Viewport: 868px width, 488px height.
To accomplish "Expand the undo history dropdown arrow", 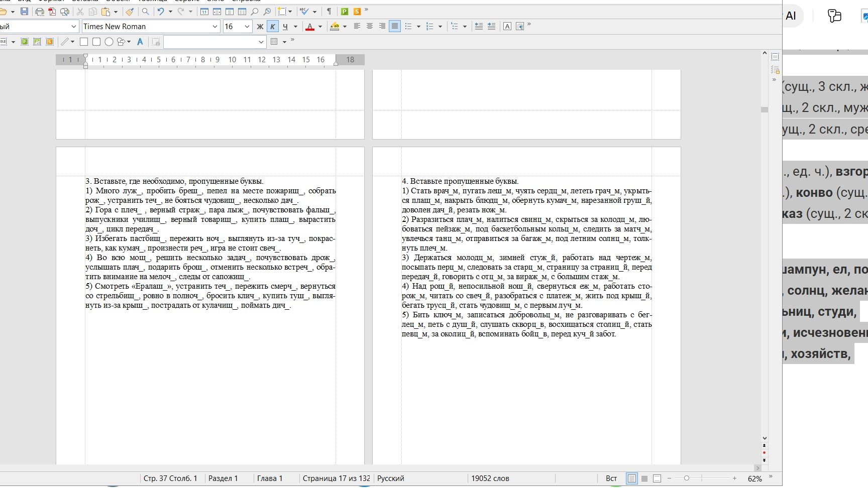I will click(x=170, y=12).
